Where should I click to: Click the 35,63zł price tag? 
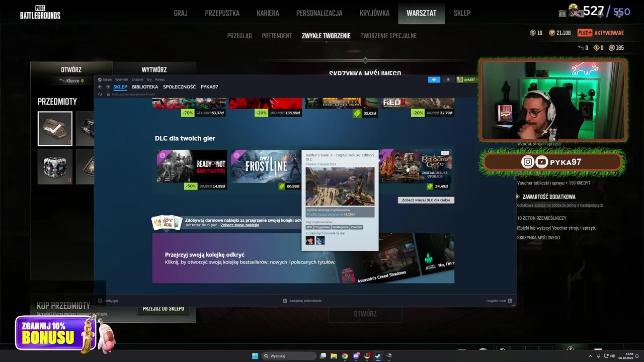pyautogui.click(x=370, y=113)
